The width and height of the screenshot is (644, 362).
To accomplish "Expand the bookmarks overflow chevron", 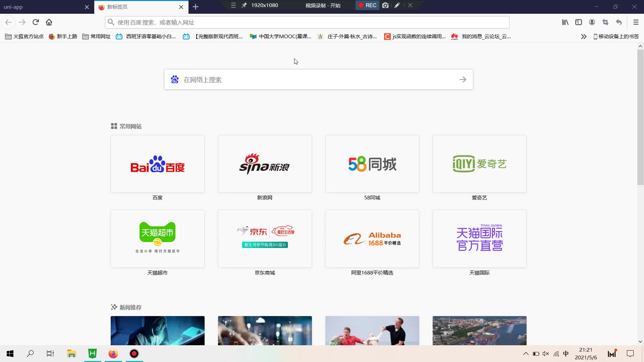I will pyautogui.click(x=584, y=37).
